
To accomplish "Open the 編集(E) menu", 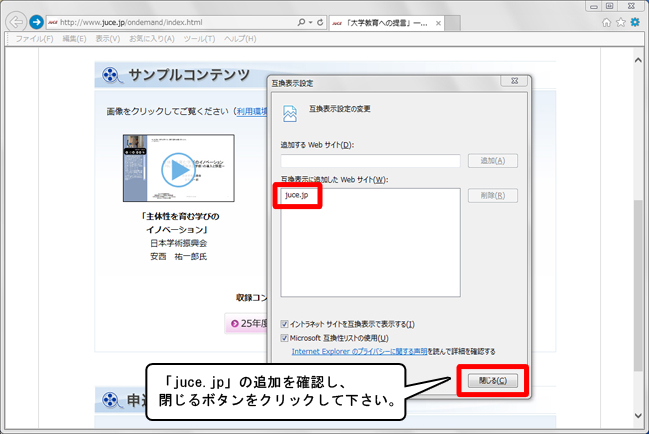I will [x=74, y=38].
